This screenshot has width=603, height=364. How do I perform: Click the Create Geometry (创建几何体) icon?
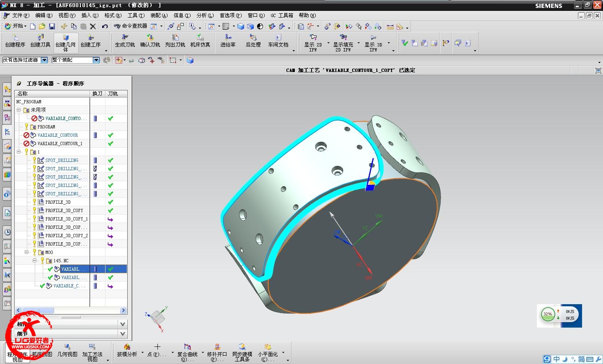click(x=66, y=43)
